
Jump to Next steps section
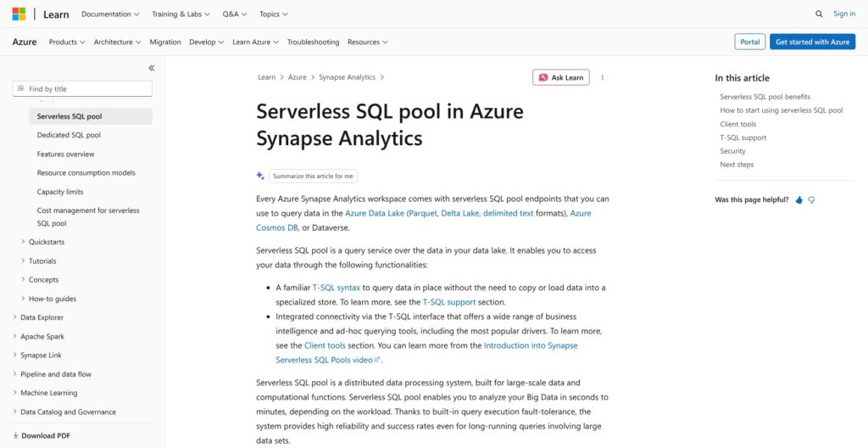click(x=737, y=165)
